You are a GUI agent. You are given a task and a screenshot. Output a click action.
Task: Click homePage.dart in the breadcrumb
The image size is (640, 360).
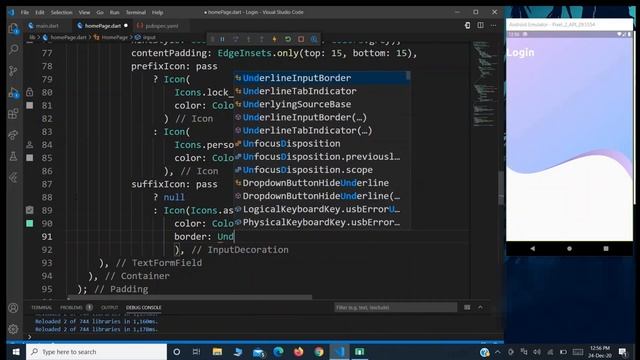[x=68, y=37]
